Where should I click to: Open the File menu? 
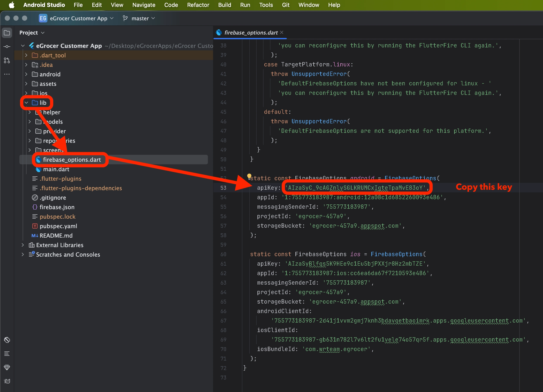click(x=78, y=5)
